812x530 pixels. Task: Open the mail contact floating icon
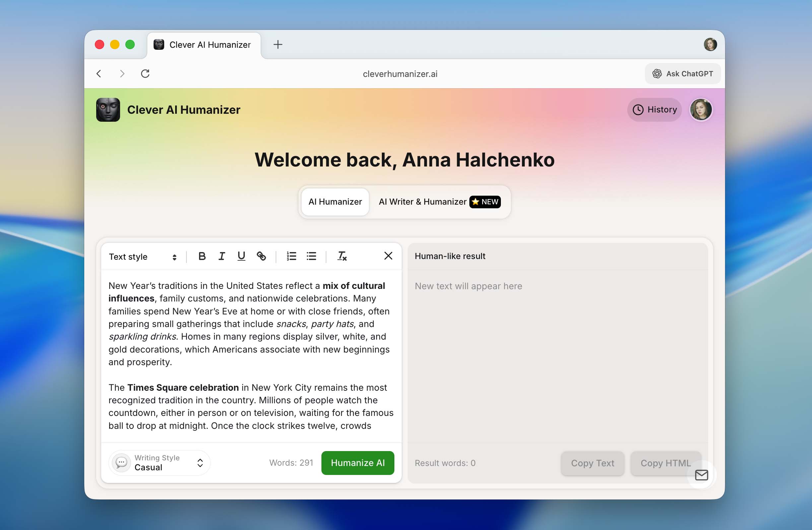[x=702, y=475]
